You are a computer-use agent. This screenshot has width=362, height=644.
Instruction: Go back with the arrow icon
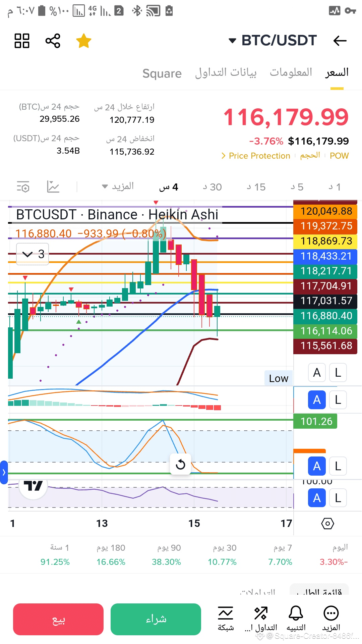tap(340, 41)
